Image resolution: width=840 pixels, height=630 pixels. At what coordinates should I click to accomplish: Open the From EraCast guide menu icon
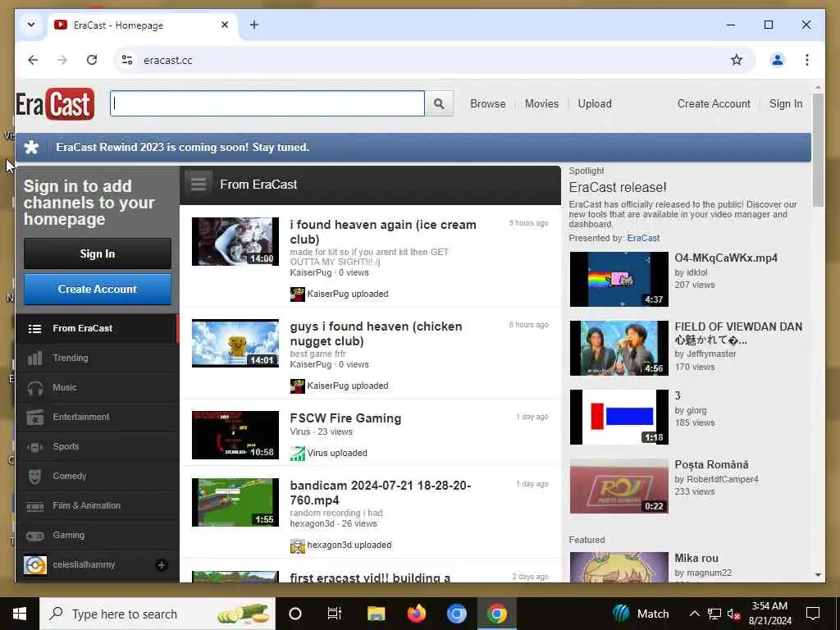[199, 185]
